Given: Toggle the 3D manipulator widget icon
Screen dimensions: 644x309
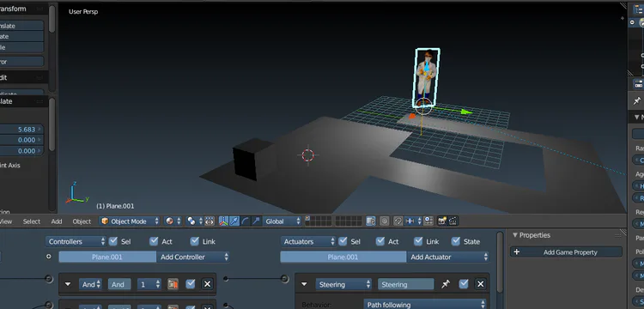Looking at the screenshot, I should pyautogui.click(x=223, y=221).
